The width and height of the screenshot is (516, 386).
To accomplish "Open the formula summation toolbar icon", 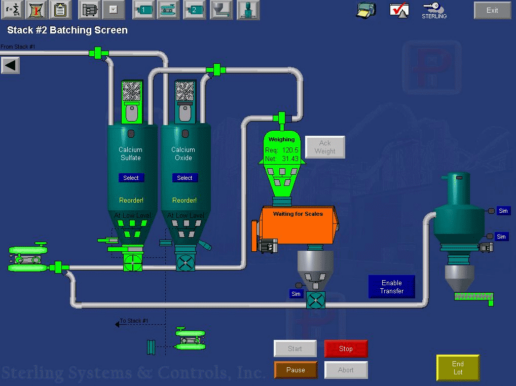I will point(12,10).
